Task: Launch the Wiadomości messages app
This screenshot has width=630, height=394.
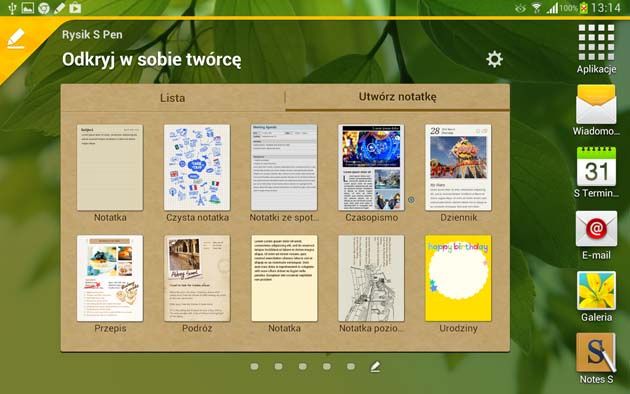Action: [596, 110]
